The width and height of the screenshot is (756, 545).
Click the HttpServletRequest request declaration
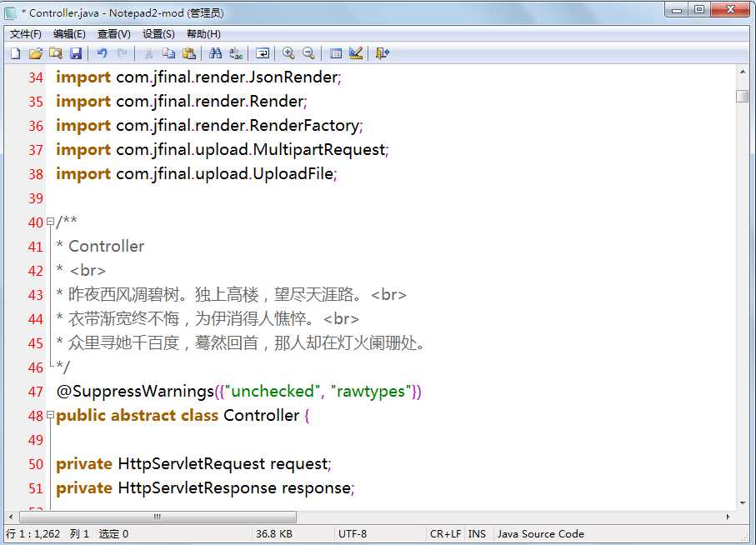click(x=194, y=463)
